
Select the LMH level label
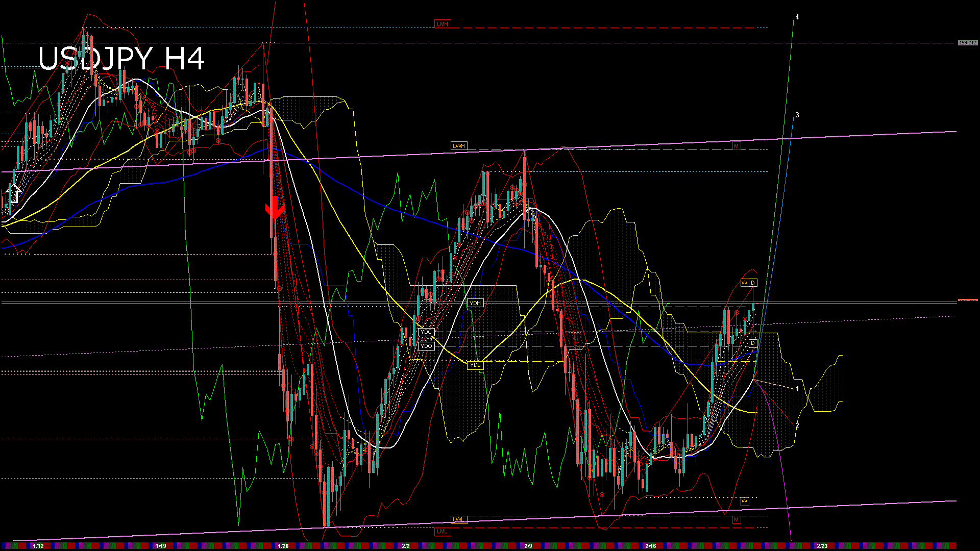(x=443, y=24)
